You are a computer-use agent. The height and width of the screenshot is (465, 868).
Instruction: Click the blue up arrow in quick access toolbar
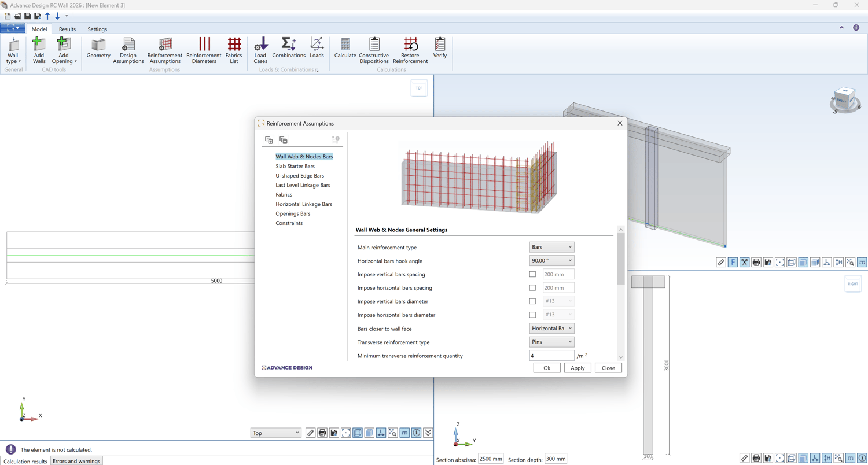(47, 16)
